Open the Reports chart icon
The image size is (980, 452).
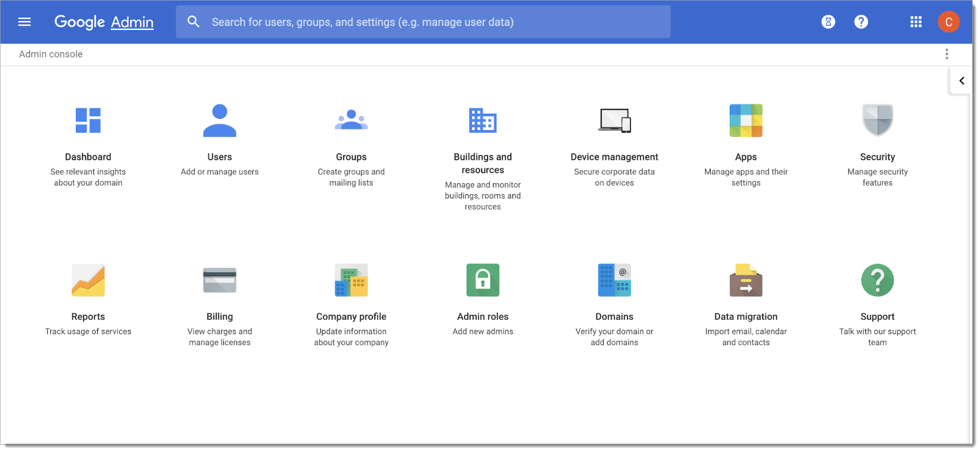88,280
